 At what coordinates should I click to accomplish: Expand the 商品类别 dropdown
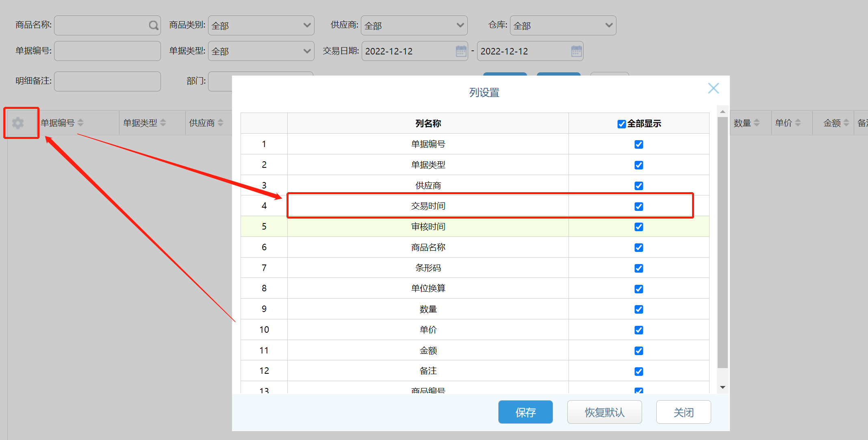click(307, 26)
